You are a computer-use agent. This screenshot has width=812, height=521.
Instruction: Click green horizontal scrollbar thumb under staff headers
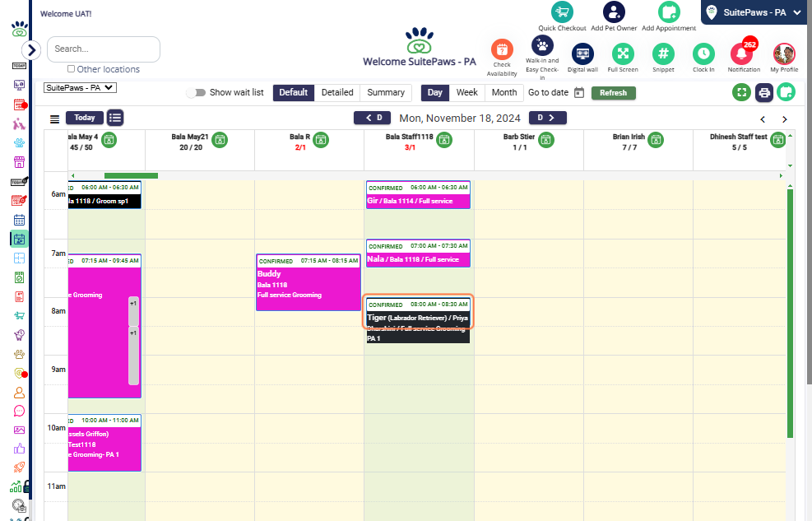[131, 175]
